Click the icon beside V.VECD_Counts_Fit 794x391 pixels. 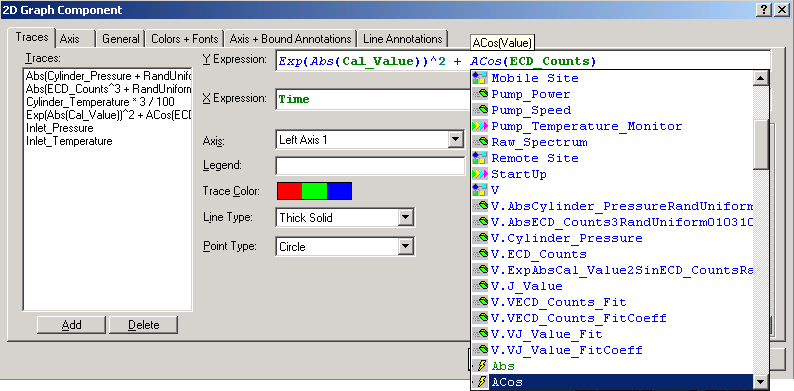click(480, 302)
